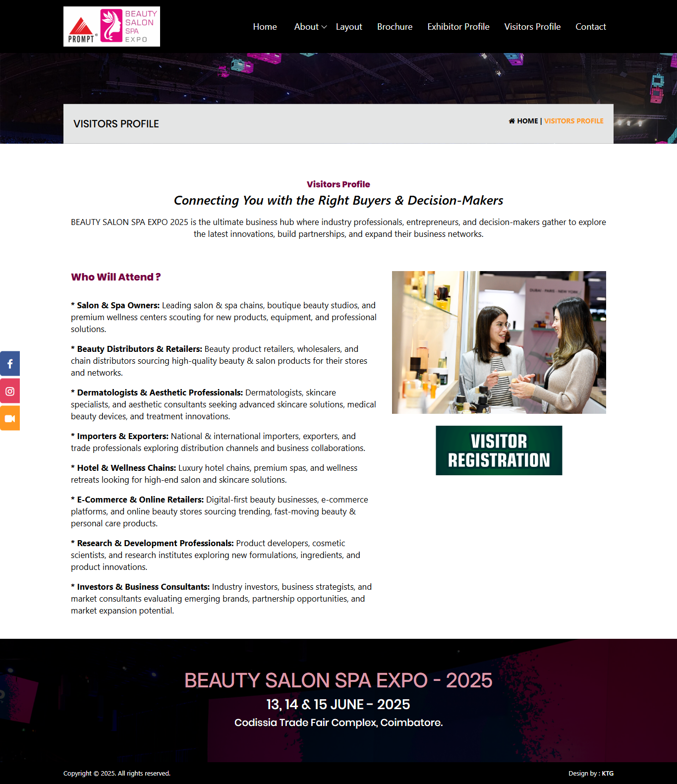The height and width of the screenshot is (784, 677).
Task: Open Visitors Profile in the navbar
Action: (x=532, y=27)
